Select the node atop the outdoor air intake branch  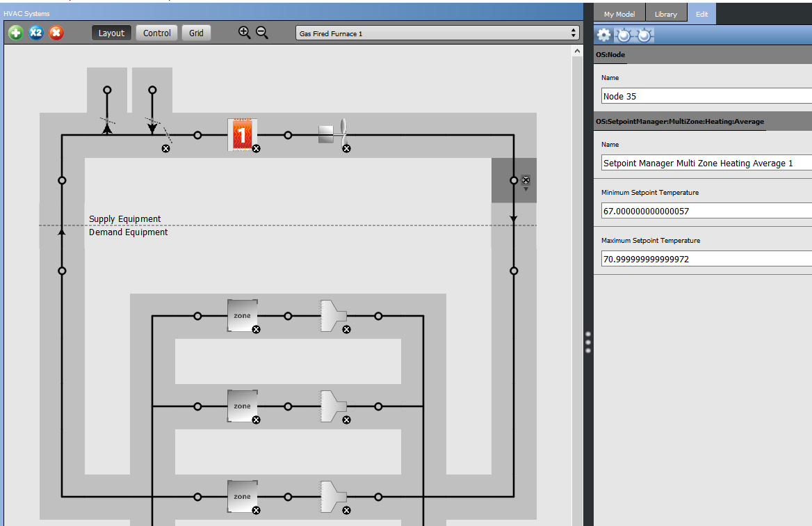152,90
